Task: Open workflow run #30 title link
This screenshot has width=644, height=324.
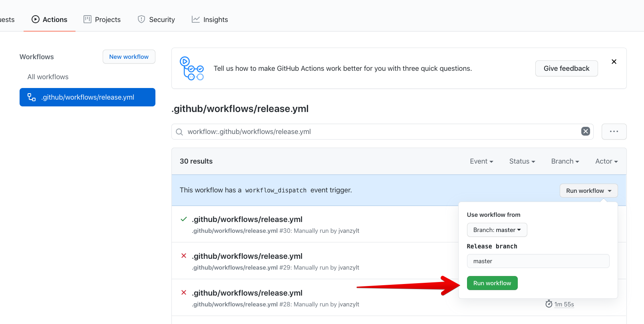Action: (x=247, y=219)
